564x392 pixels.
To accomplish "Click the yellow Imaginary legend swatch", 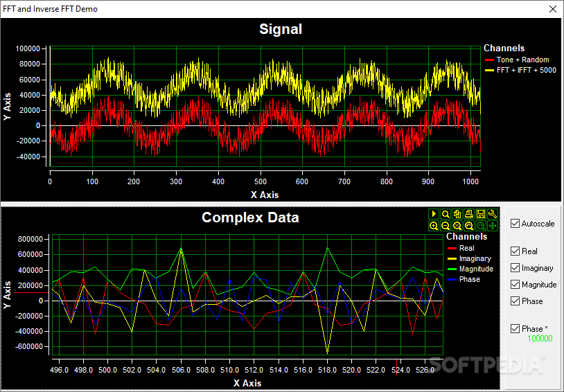I will [452, 259].
